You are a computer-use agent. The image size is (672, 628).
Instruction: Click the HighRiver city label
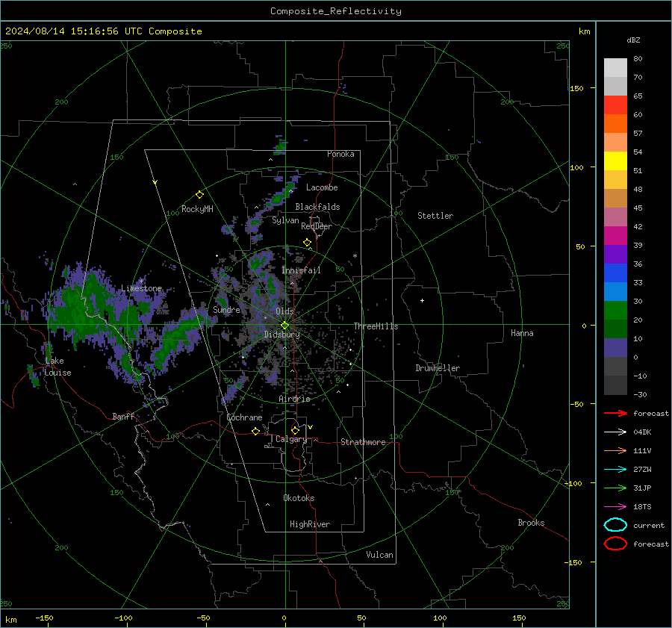tap(310, 524)
